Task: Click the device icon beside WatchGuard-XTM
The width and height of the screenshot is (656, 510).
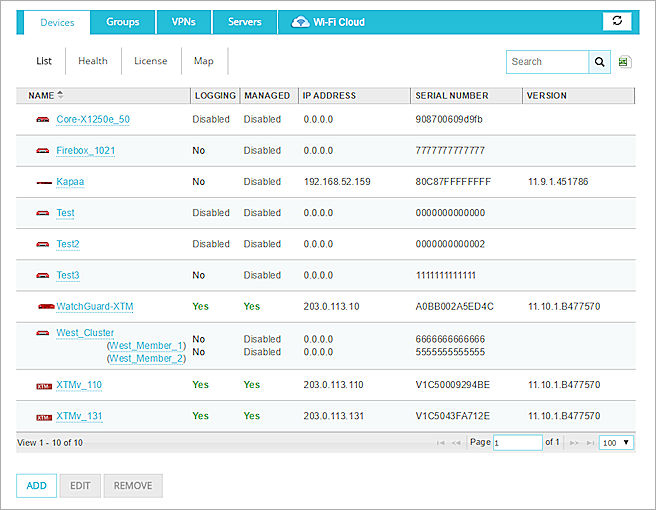Action: click(x=44, y=307)
